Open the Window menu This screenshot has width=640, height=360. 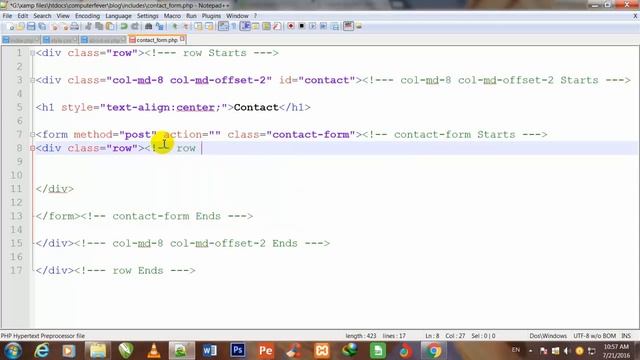[237, 16]
